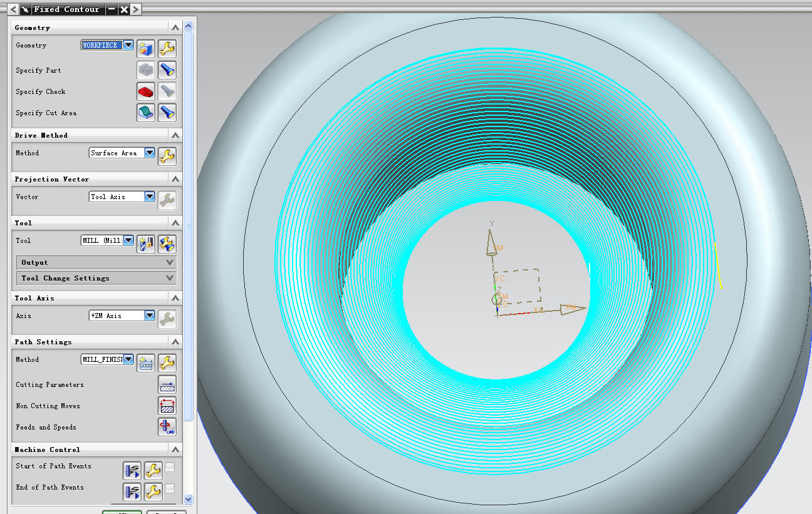Open Feeds and Speeds dialog

click(x=167, y=427)
